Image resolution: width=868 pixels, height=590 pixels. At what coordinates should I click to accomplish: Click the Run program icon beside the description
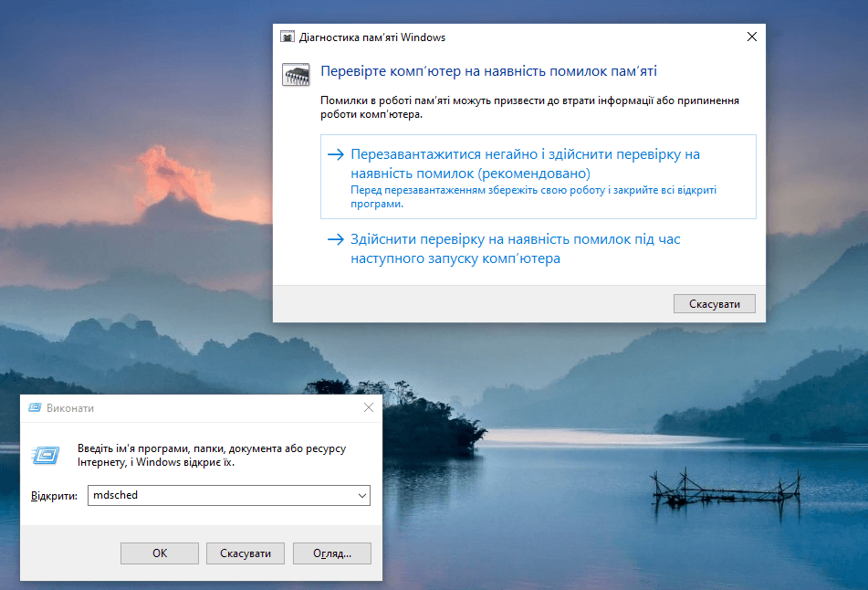point(46,456)
